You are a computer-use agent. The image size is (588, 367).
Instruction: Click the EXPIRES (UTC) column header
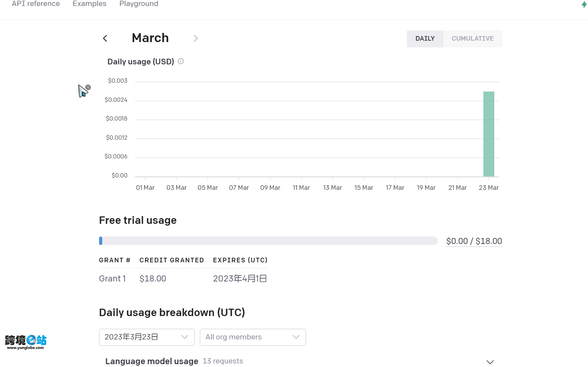tap(240, 260)
